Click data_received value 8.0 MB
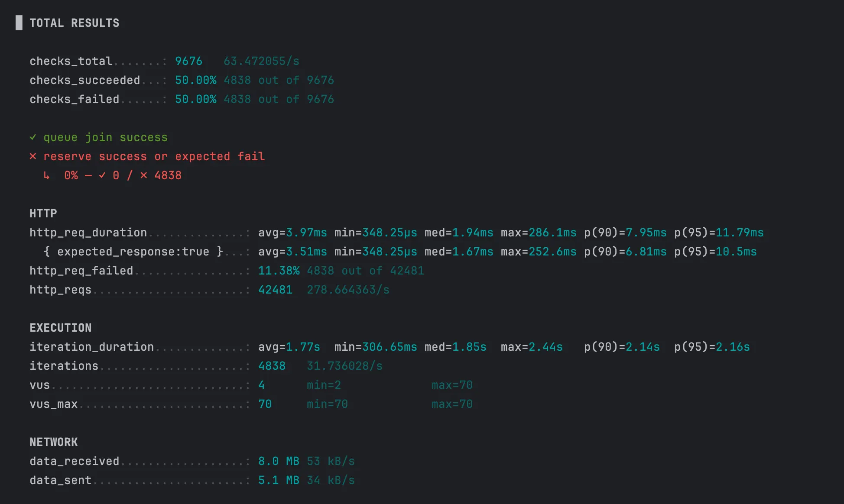The height and width of the screenshot is (504, 844). 279,461
